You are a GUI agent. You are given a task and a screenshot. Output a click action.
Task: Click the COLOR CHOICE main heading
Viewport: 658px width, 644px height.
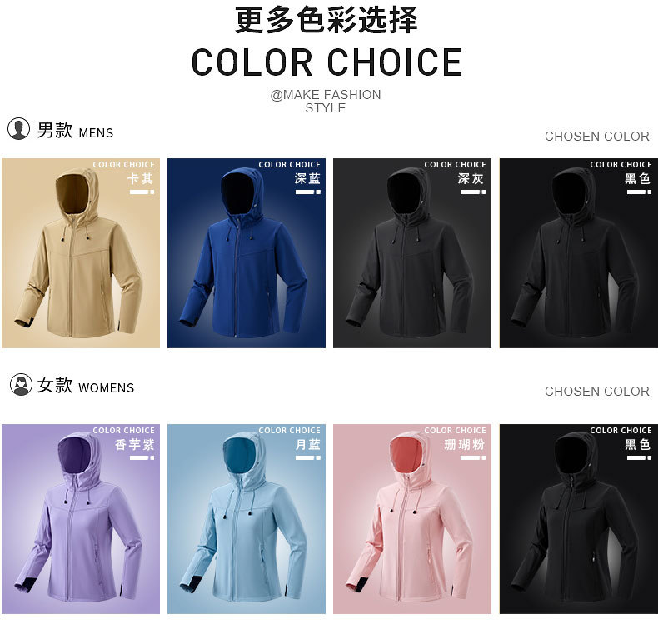click(327, 62)
